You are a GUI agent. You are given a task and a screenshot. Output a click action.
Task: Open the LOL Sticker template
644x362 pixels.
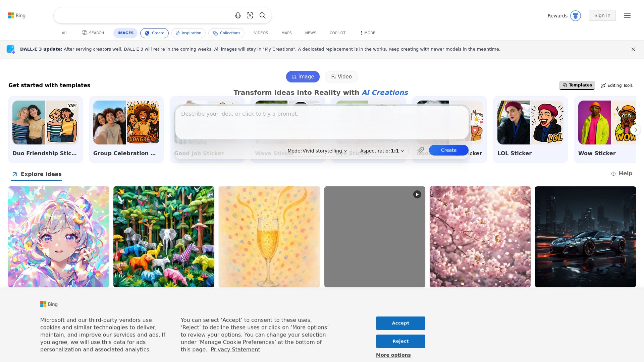[530, 129]
